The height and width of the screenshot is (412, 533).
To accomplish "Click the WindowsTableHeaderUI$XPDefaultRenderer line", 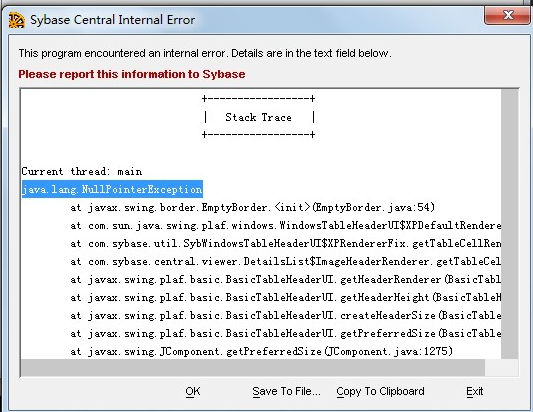I will tap(286, 225).
